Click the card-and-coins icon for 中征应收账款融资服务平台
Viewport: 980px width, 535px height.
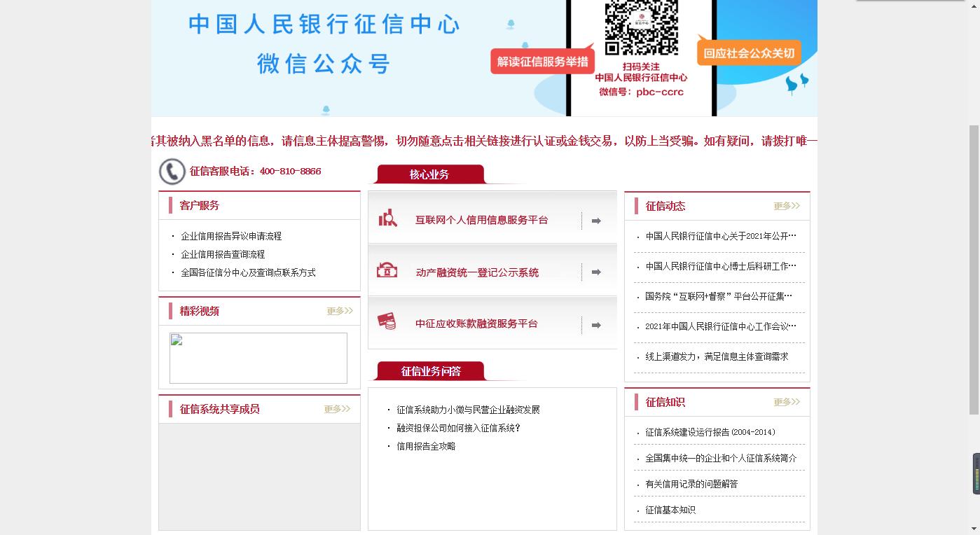pos(387,321)
